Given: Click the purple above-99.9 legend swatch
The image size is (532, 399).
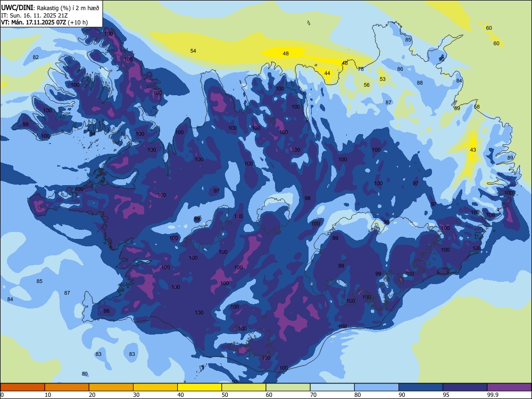Looking at the screenshot, I should (x=509, y=387).
